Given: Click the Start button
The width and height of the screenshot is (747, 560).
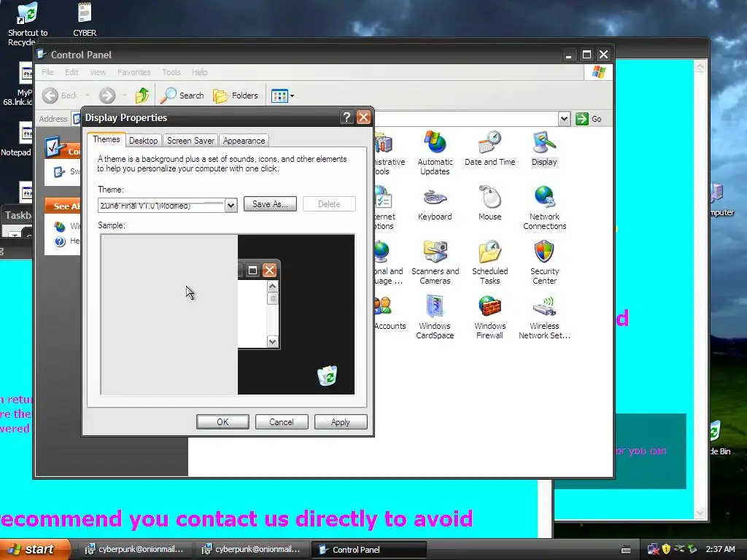Looking at the screenshot, I should 34,549.
